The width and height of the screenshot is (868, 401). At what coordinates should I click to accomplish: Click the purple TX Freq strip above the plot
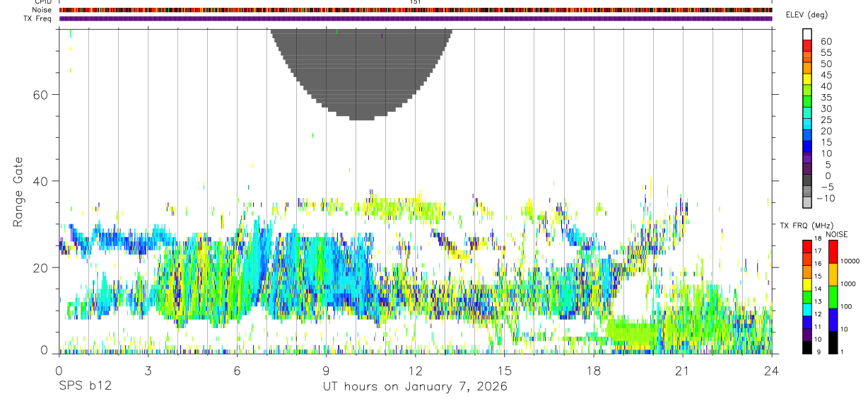click(416, 18)
